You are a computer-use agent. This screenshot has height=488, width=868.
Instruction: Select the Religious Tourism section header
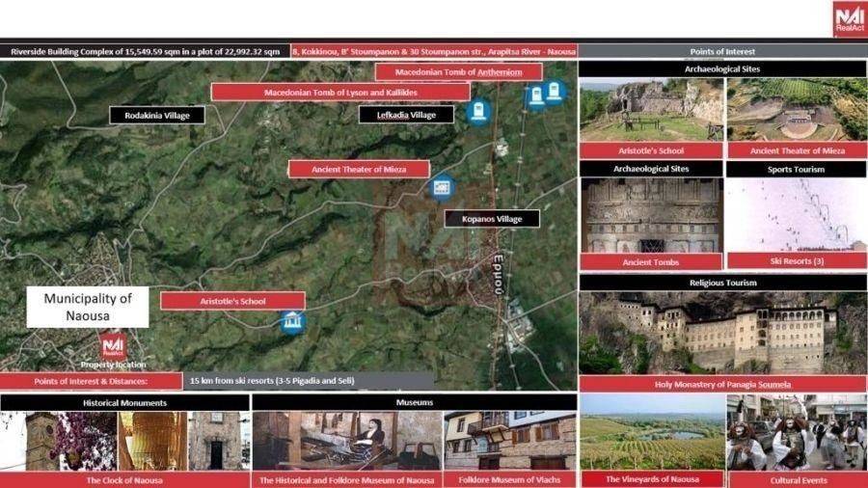point(722,283)
